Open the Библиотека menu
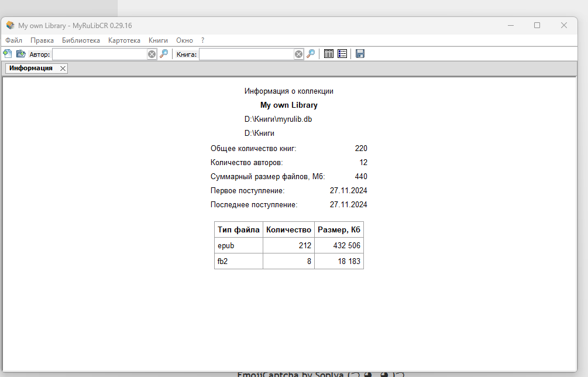Screen dimensions: 588x377 click(81, 40)
